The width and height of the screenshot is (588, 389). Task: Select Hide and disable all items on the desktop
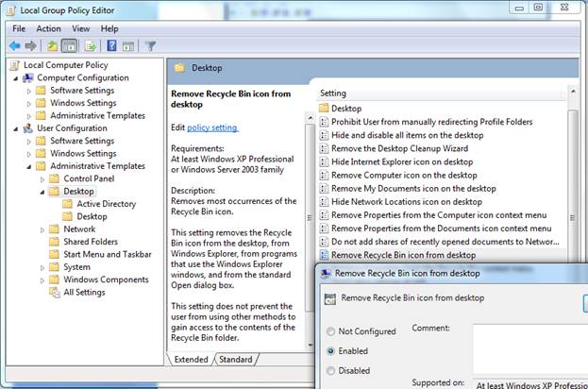pyautogui.click(x=407, y=135)
